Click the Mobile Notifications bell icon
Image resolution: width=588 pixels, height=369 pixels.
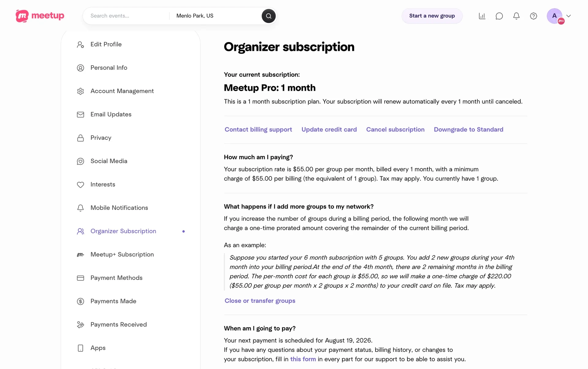(x=80, y=208)
